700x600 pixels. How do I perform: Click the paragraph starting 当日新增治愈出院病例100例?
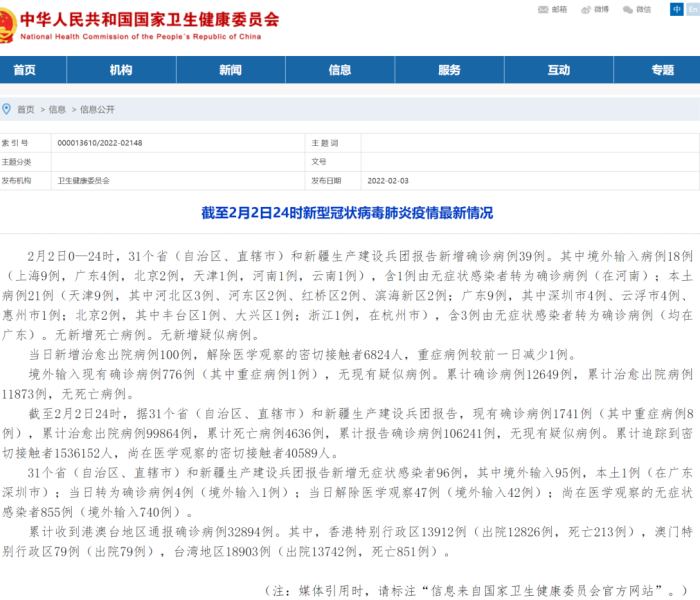click(x=303, y=355)
